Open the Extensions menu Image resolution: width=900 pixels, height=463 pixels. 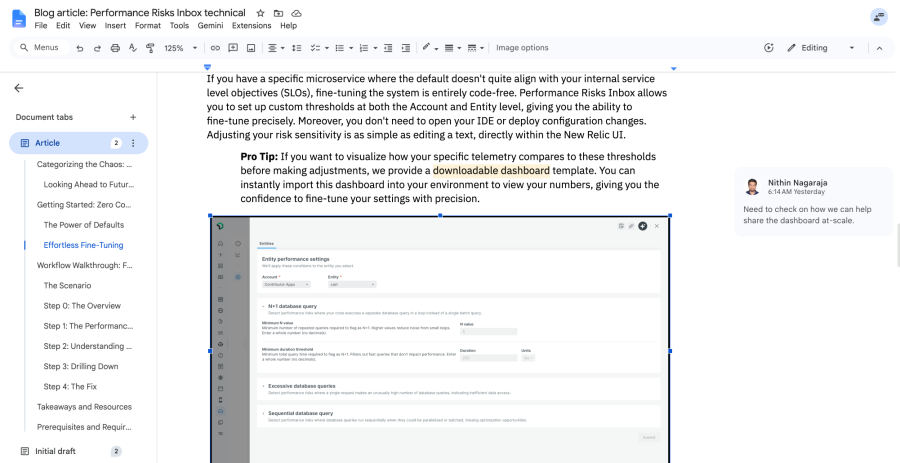pyautogui.click(x=251, y=25)
